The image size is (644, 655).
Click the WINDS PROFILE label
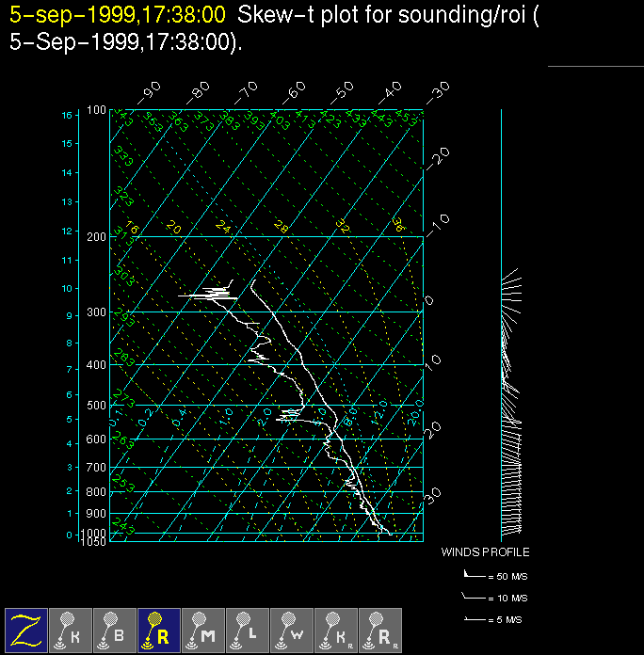coord(485,552)
